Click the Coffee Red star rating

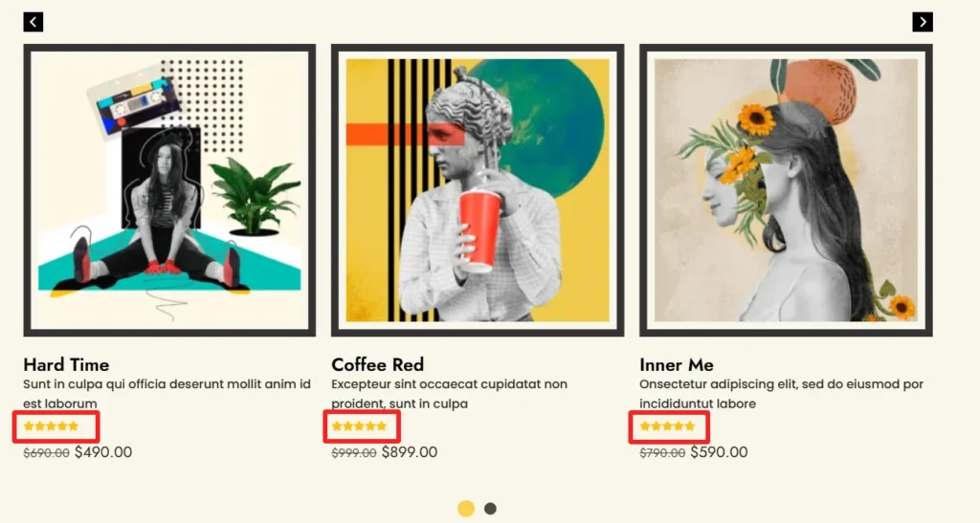[x=360, y=426]
